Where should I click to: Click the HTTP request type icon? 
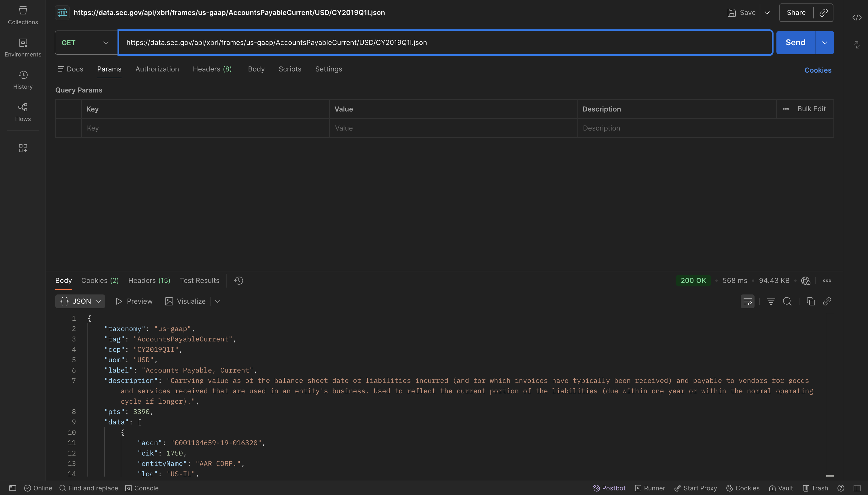pyautogui.click(x=62, y=13)
